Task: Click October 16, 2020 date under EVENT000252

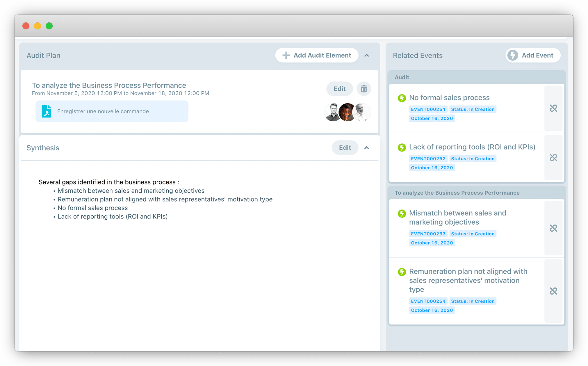Action: coord(432,168)
